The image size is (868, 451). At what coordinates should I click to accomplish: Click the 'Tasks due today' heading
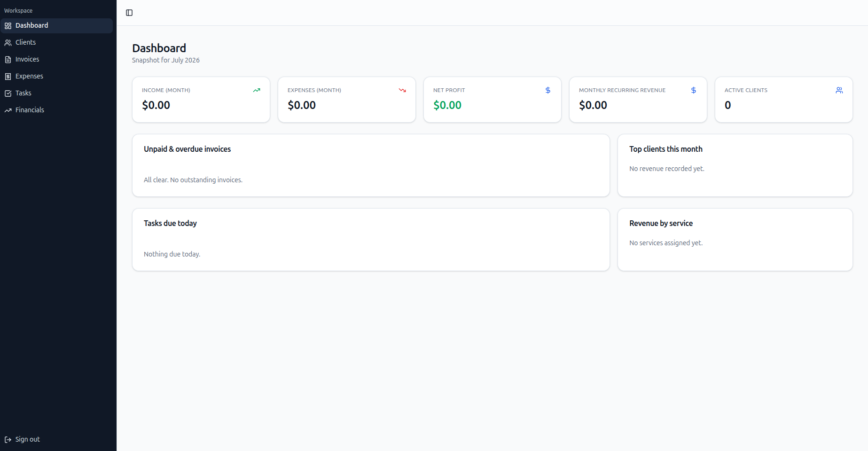[170, 224]
